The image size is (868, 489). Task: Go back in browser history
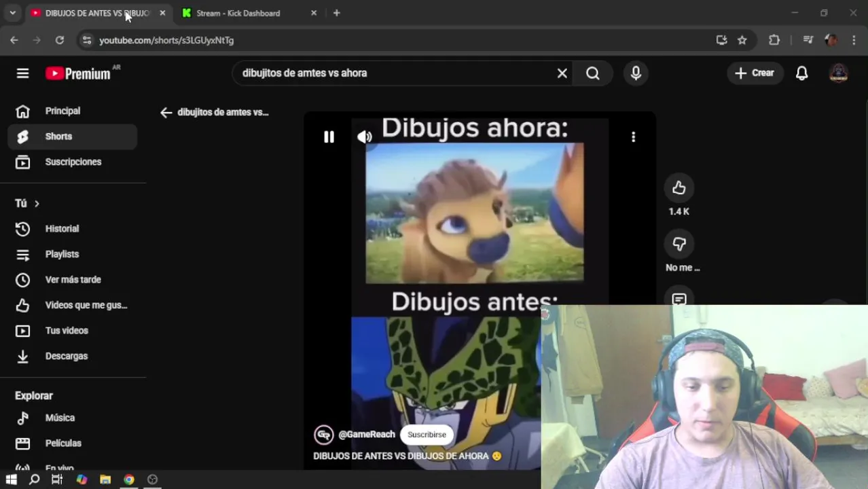click(x=14, y=40)
